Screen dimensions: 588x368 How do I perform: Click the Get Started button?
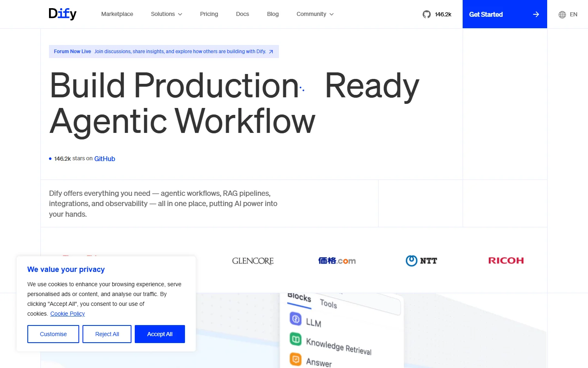(x=505, y=14)
